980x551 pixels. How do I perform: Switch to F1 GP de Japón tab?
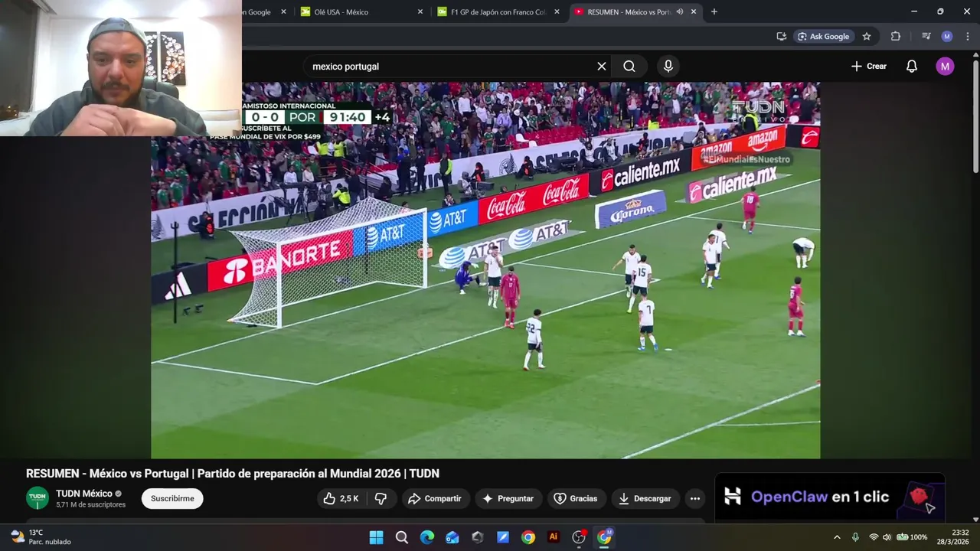coord(497,12)
